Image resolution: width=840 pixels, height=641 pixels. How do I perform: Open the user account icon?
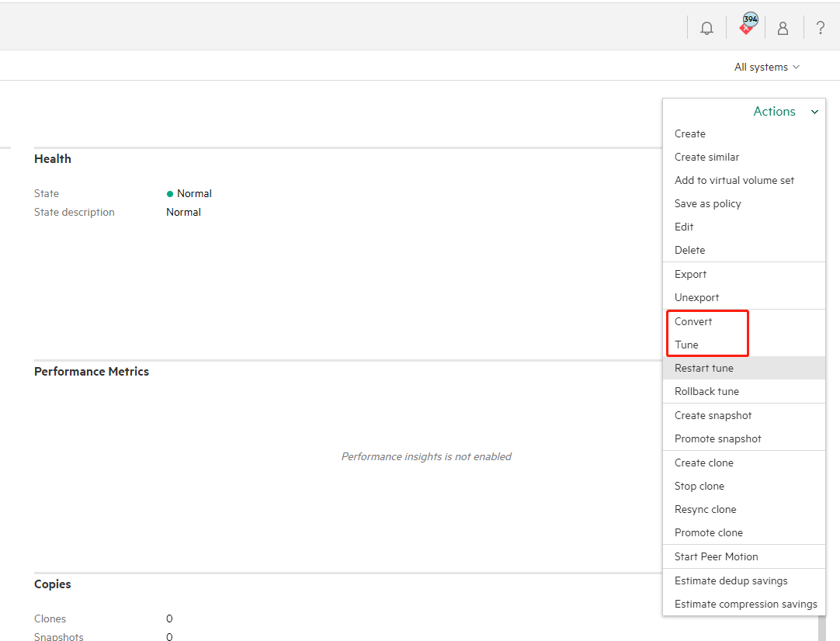pyautogui.click(x=783, y=28)
